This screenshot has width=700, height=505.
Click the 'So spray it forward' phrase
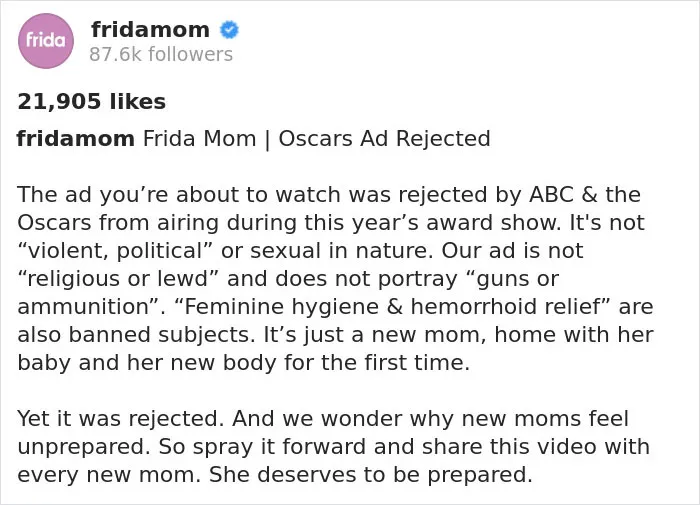click(262, 447)
